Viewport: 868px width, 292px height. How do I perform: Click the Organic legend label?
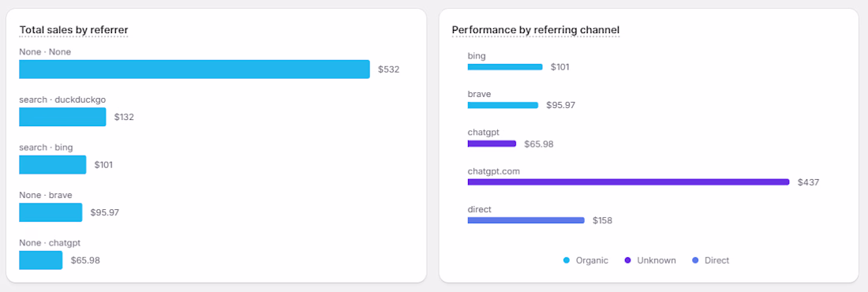pos(592,260)
